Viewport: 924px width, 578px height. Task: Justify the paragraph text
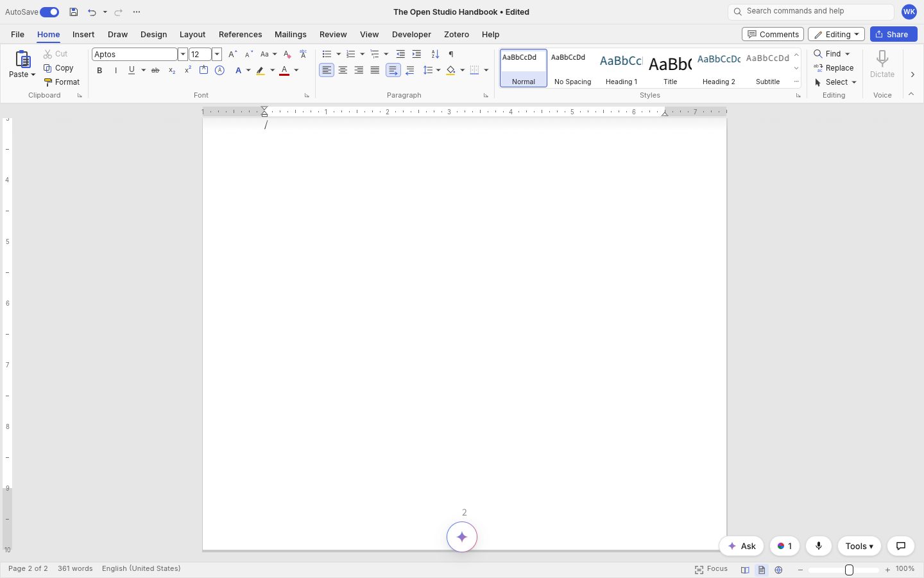coord(375,70)
